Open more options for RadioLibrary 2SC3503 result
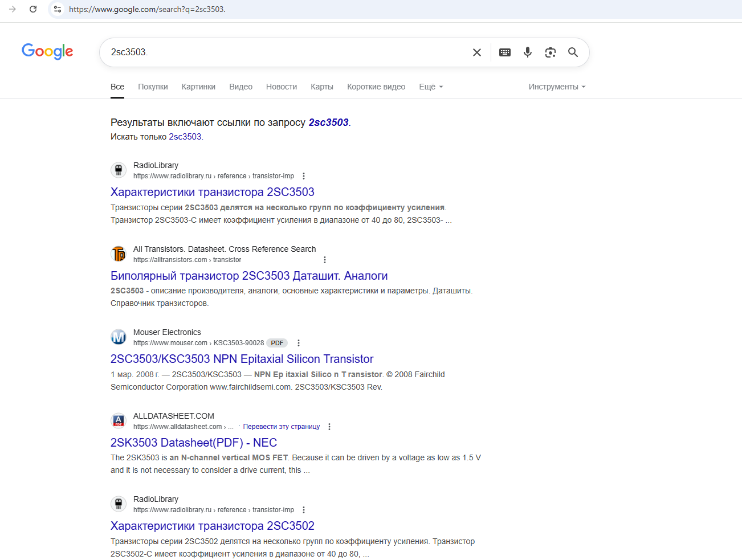This screenshot has height=560, width=742. click(x=304, y=176)
